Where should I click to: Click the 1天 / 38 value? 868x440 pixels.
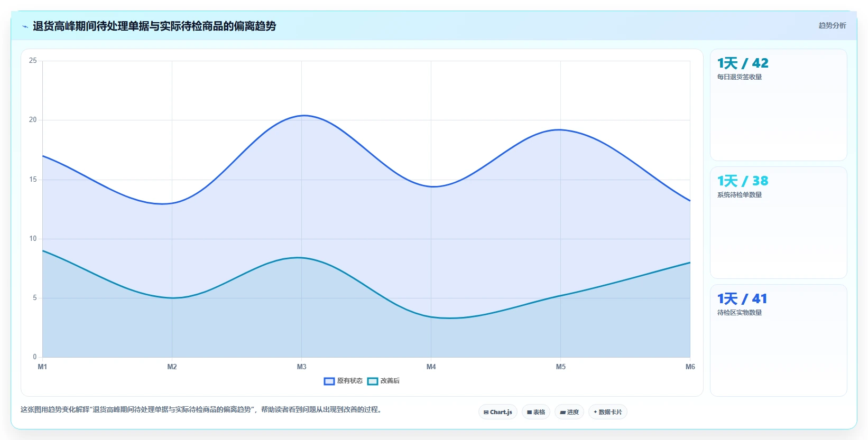tap(743, 181)
